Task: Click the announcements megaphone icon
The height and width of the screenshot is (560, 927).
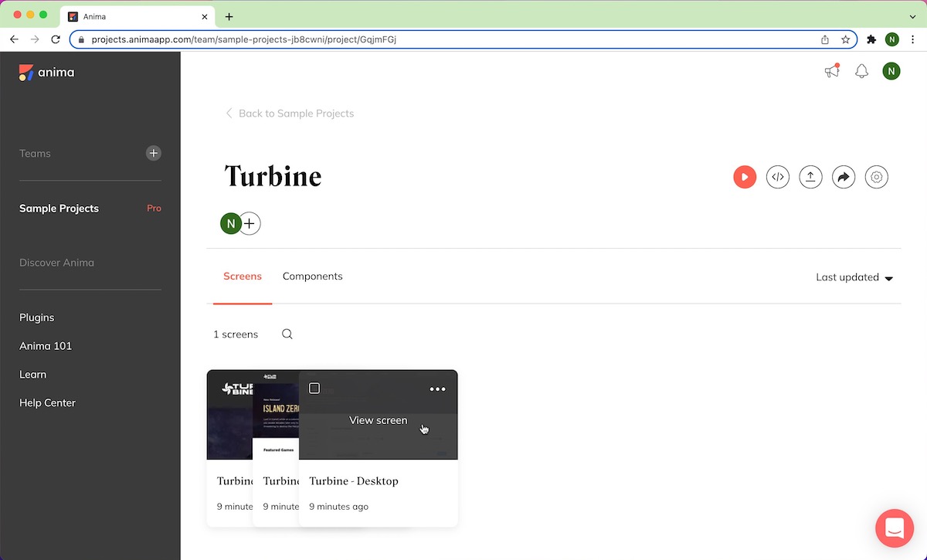Action: click(x=831, y=71)
